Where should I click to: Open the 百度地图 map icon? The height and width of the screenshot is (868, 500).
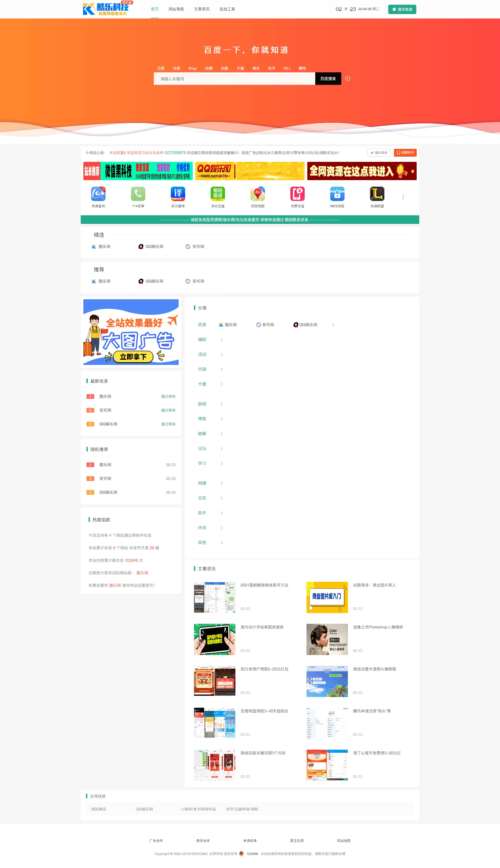click(258, 194)
